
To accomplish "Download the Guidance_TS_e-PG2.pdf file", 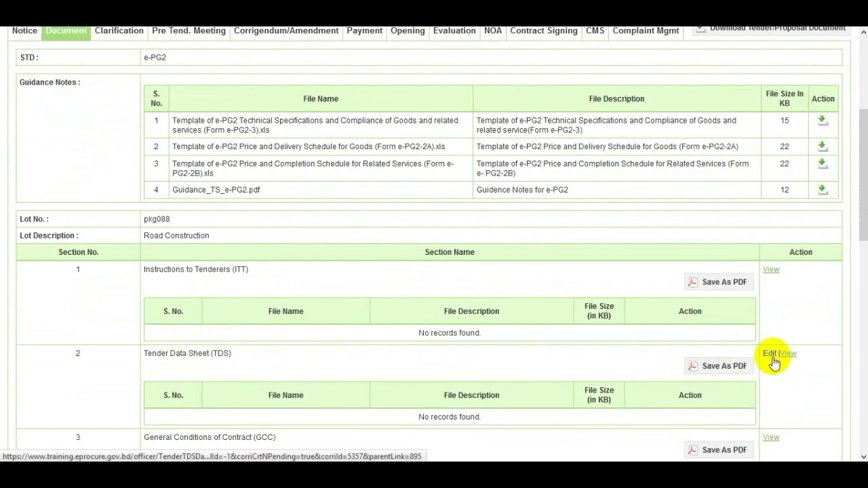I will tap(823, 190).
